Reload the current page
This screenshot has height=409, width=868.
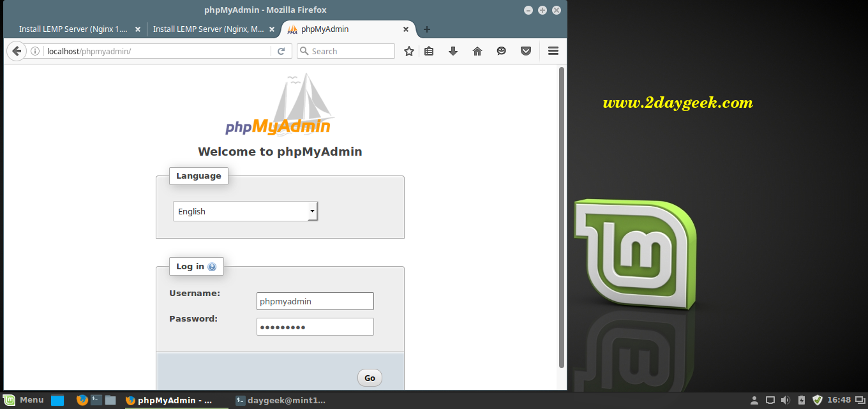tap(281, 51)
